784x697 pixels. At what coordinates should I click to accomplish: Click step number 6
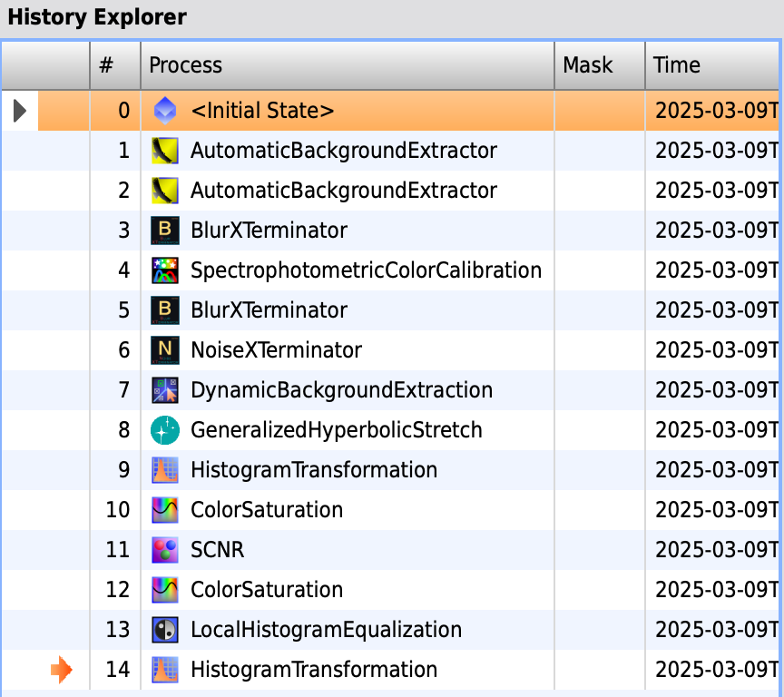(x=124, y=350)
